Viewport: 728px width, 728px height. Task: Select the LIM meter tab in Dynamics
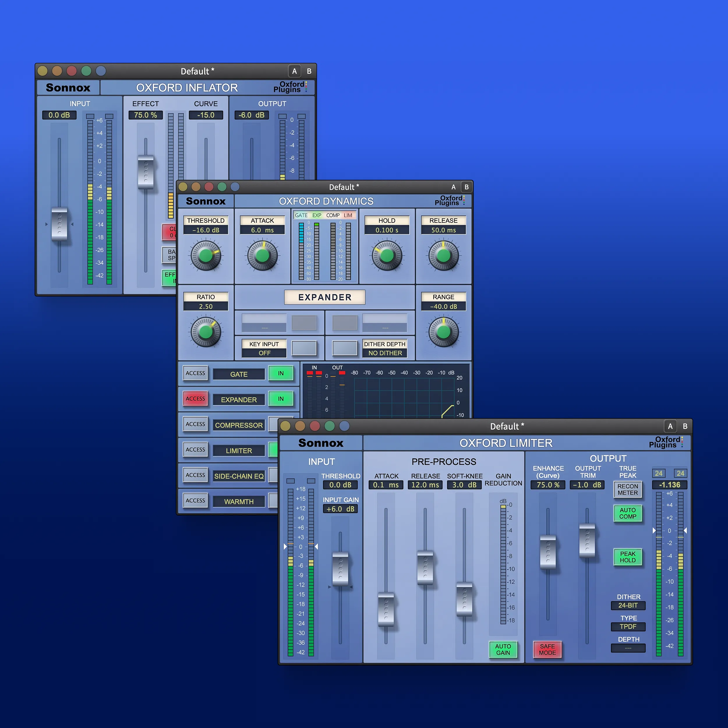[x=348, y=215]
